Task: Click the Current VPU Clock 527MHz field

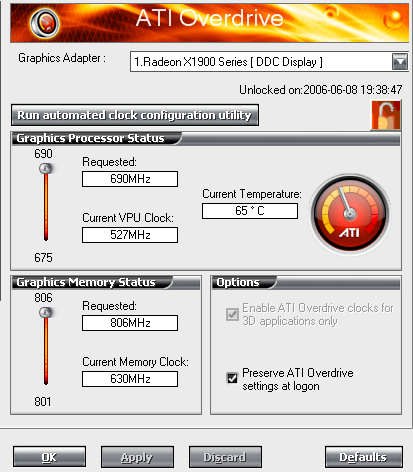Action: pos(130,235)
